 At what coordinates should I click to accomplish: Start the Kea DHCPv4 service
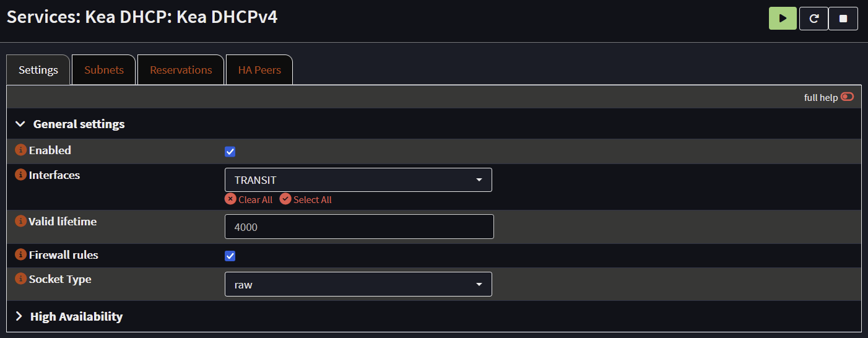click(x=783, y=19)
